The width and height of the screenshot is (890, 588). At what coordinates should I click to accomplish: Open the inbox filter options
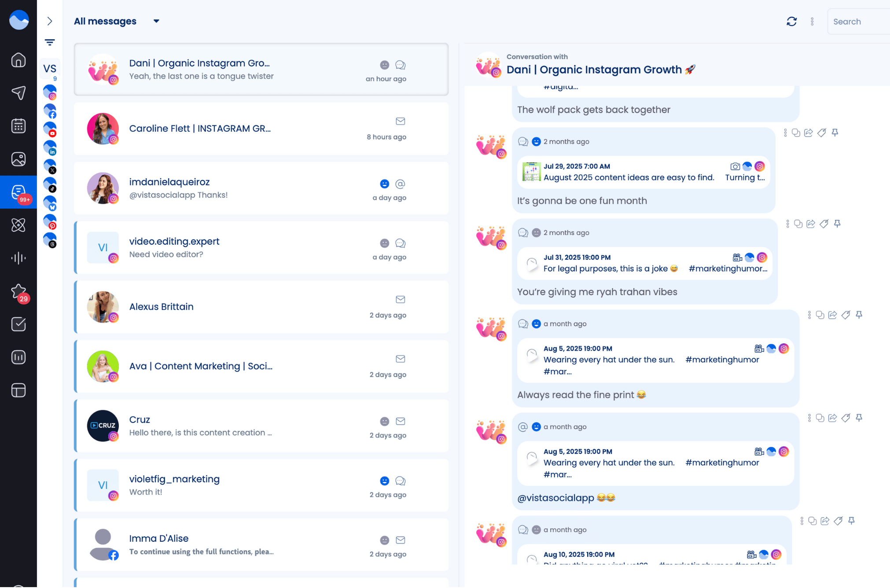pos(49,42)
